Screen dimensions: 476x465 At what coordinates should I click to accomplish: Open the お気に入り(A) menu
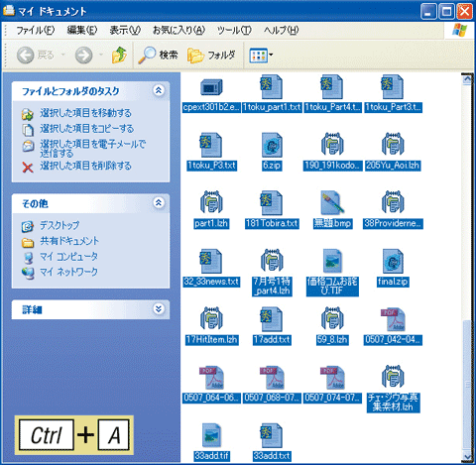point(178,31)
